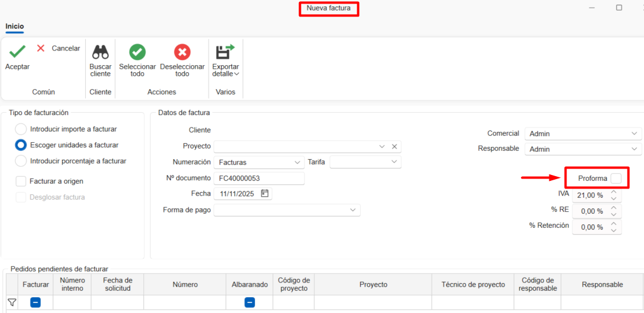Click the Nº documento input field
644x313 pixels.
(x=259, y=178)
